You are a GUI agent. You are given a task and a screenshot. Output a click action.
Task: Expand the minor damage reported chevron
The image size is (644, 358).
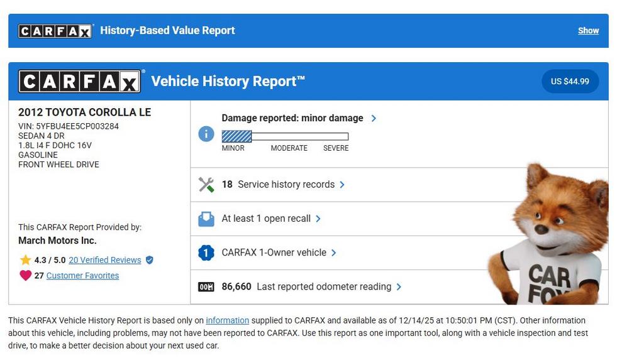click(374, 118)
